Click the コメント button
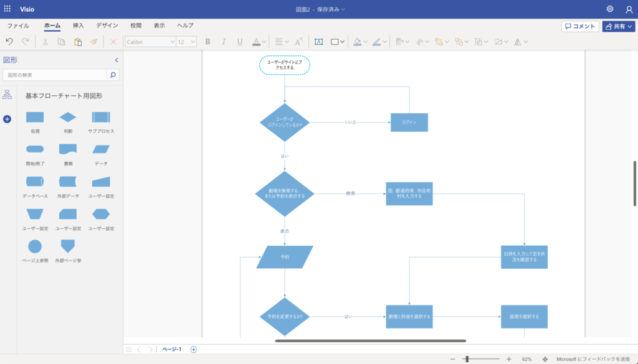Screen dimensions: 638x364 pos(580,26)
